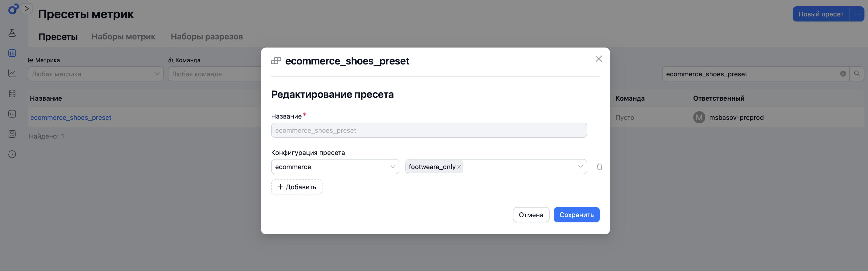
Task: Open the database sidebar icon
Action: pos(12,94)
